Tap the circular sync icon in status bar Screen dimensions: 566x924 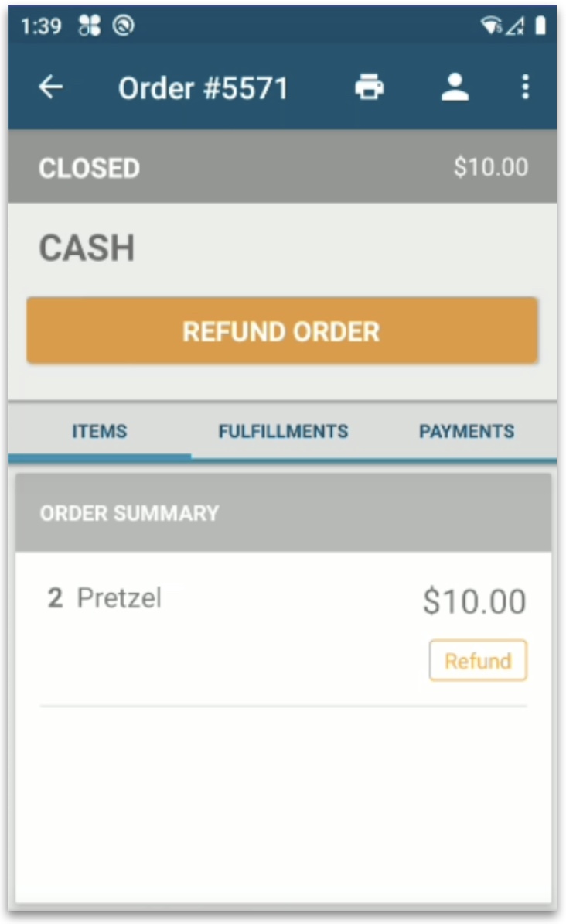pos(124,26)
